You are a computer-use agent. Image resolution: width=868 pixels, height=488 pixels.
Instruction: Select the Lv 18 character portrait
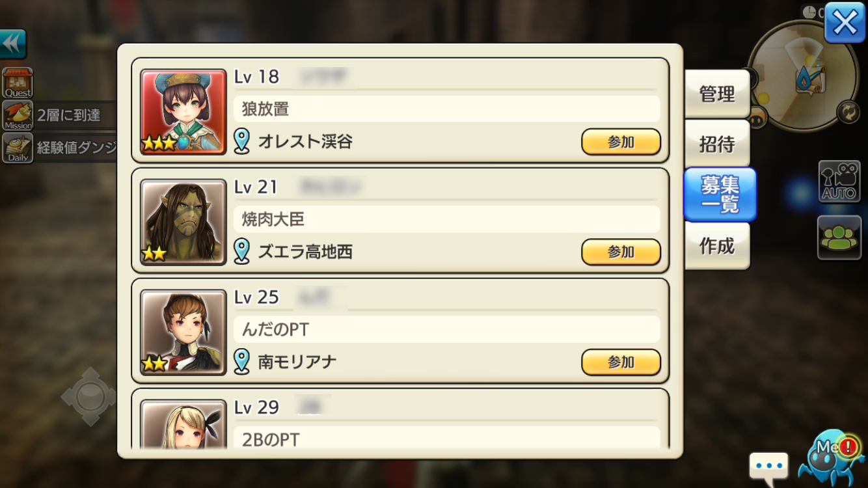point(183,112)
